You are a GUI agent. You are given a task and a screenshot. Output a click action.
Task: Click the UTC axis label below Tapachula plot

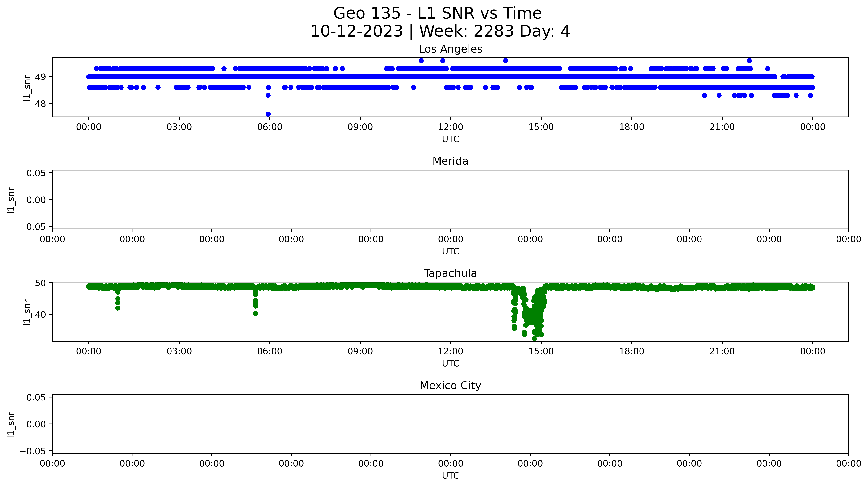tap(451, 364)
